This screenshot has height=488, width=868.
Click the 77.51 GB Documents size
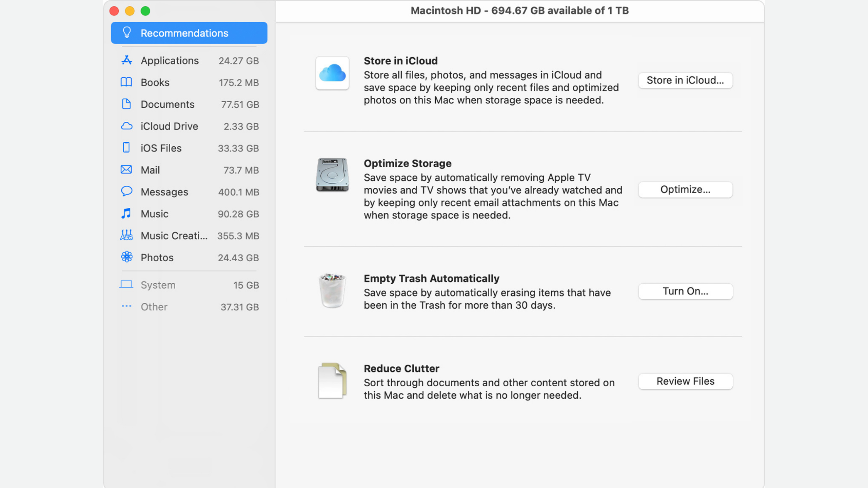[x=240, y=104]
